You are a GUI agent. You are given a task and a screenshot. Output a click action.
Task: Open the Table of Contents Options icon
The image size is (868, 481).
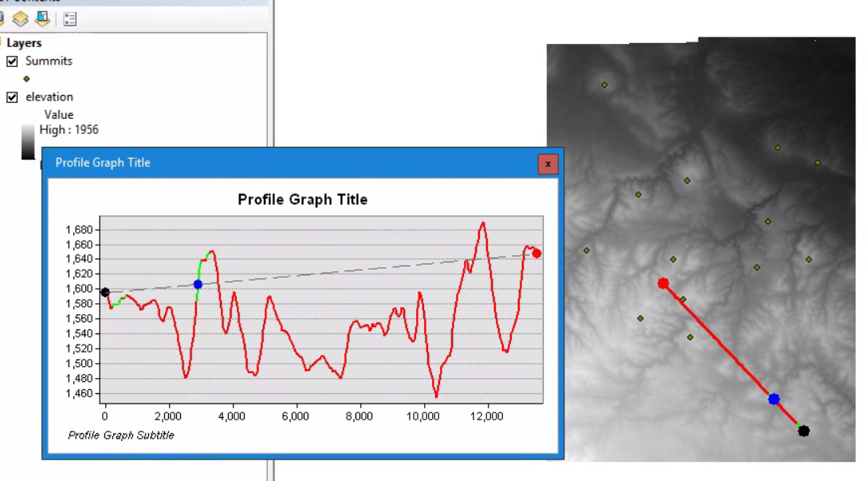70,19
